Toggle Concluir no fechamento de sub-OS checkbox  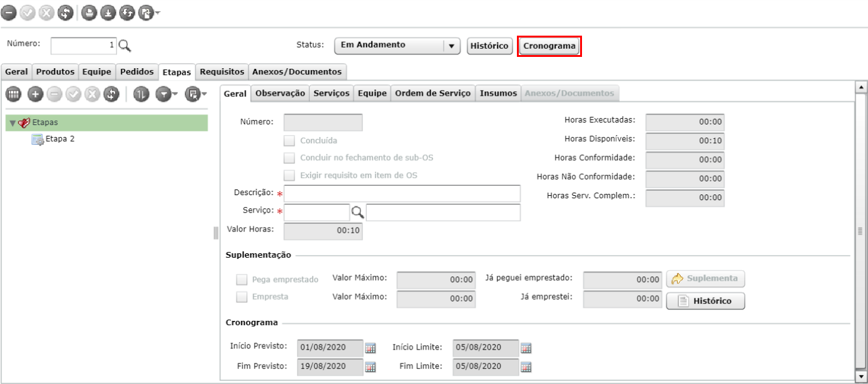click(288, 158)
